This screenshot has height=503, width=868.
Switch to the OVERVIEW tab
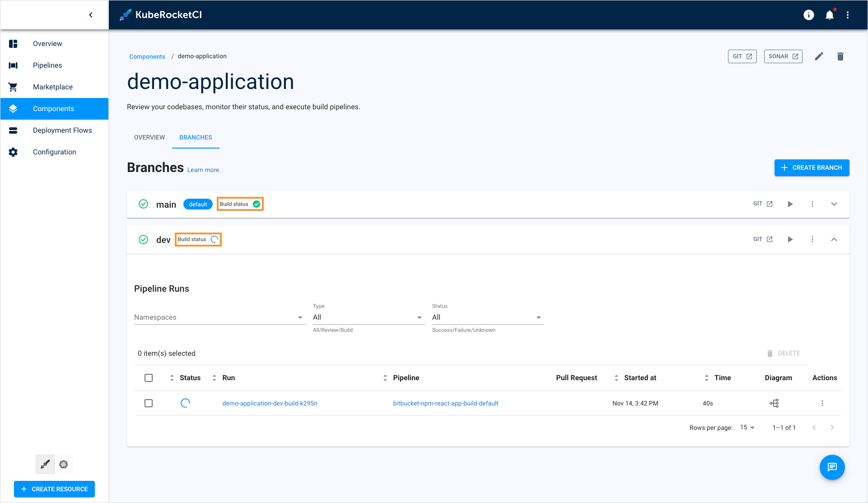pyautogui.click(x=149, y=137)
